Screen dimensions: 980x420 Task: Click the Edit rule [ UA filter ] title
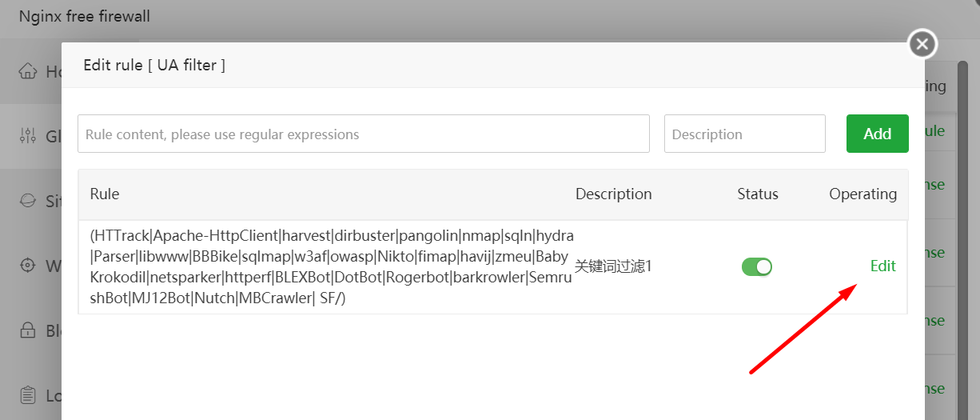(x=154, y=65)
